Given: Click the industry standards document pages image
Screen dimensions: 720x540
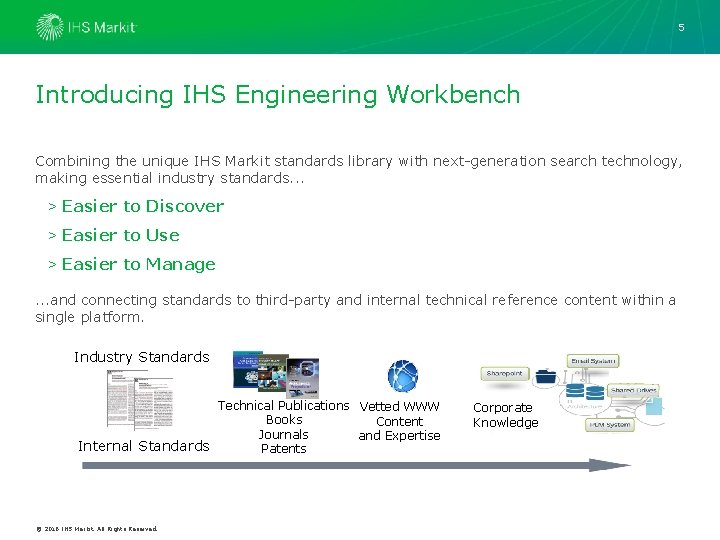Looking at the screenshot, I should pyautogui.click(x=140, y=400).
